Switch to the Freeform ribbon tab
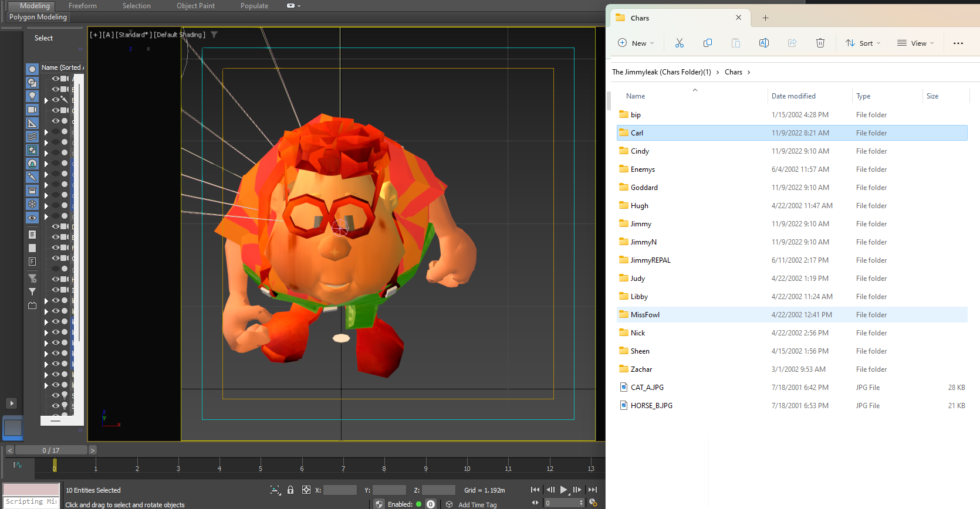This screenshot has height=509, width=980. pyautogui.click(x=83, y=6)
